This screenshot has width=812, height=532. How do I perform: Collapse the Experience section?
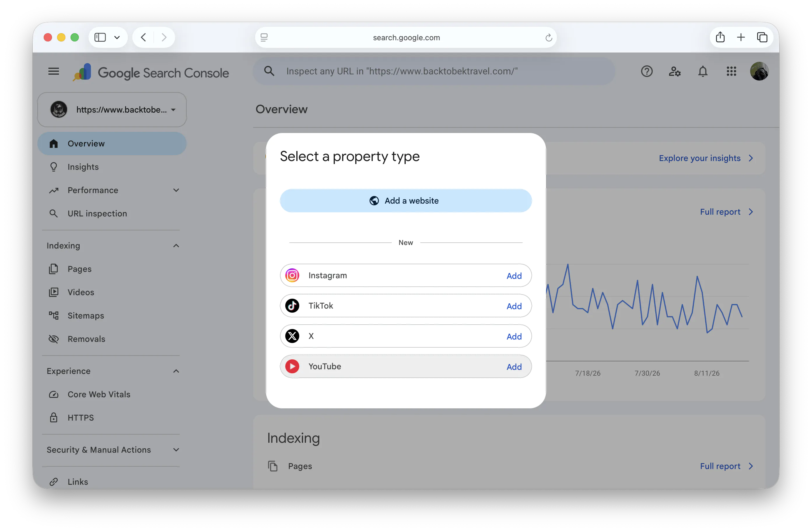[x=176, y=371]
